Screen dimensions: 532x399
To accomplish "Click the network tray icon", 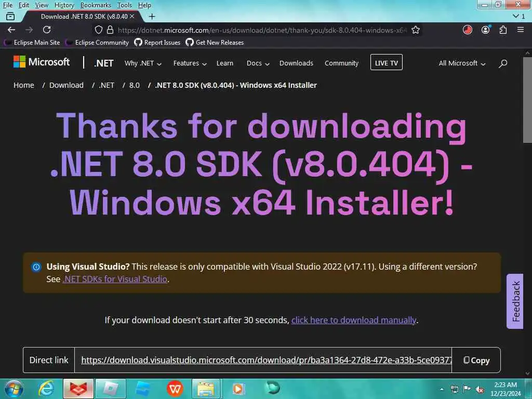I will pyautogui.click(x=454, y=389).
